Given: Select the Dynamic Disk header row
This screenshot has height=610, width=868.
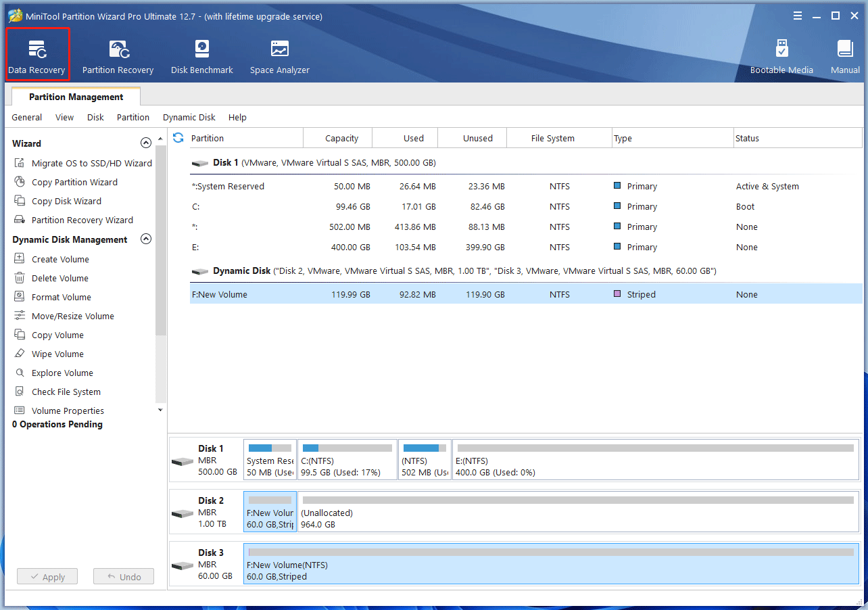Looking at the screenshot, I should [526, 271].
